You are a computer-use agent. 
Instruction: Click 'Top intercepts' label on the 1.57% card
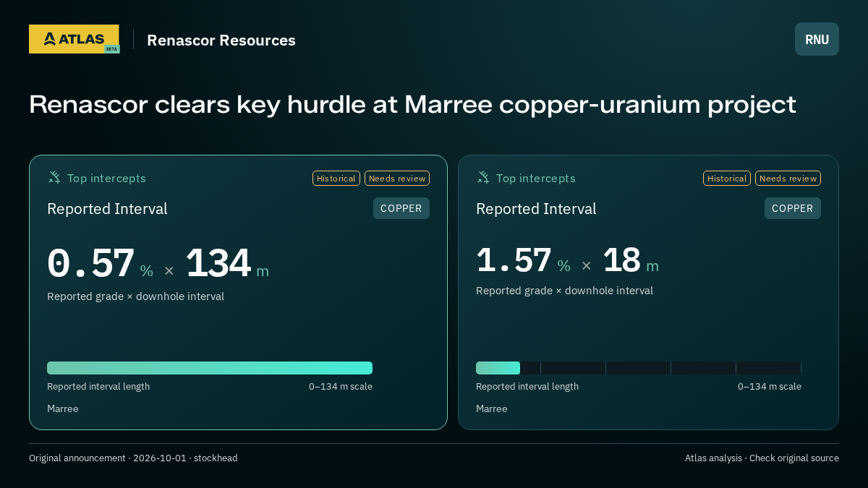coord(535,178)
